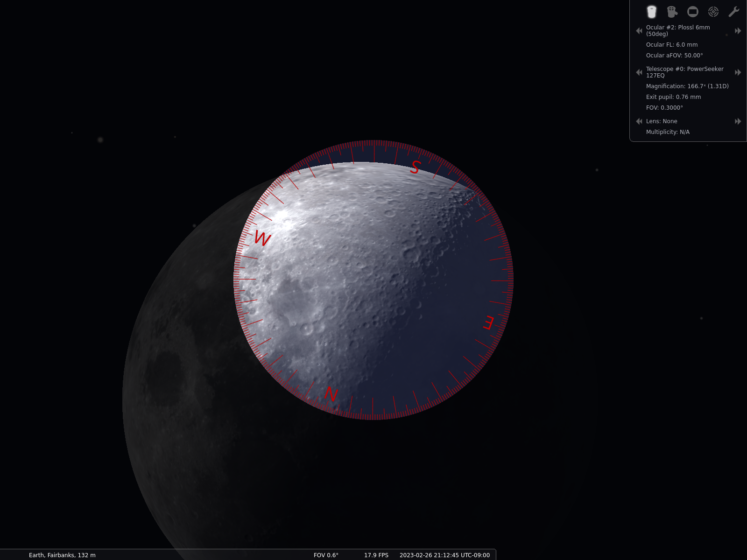Click the date and time in status bar
The height and width of the screenshot is (560, 747).
444,555
